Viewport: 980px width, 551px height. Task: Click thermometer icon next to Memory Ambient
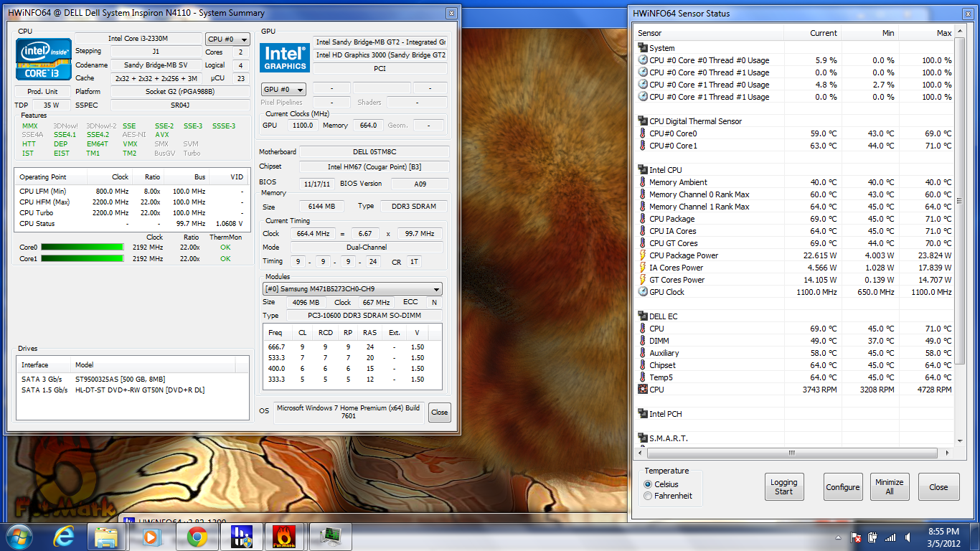point(642,182)
